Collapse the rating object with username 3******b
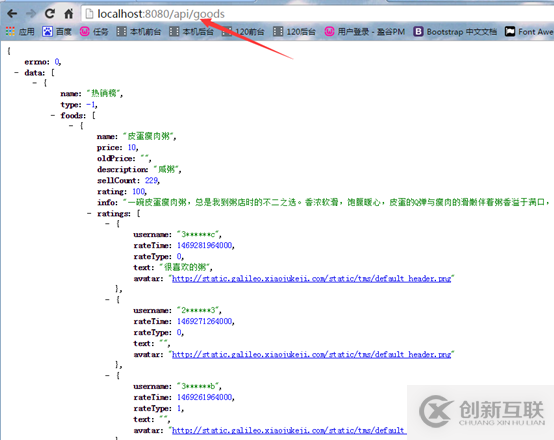 tap(107, 375)
